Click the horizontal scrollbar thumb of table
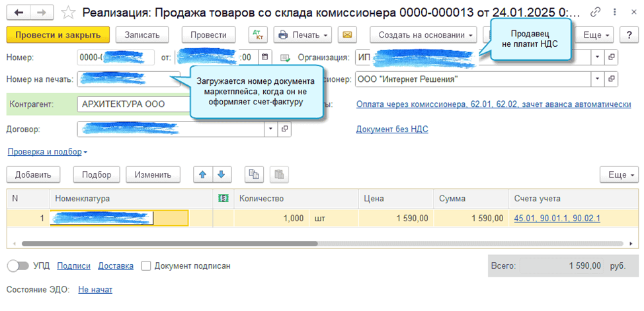The image size is (644, 311). click(x=170, y=243)
